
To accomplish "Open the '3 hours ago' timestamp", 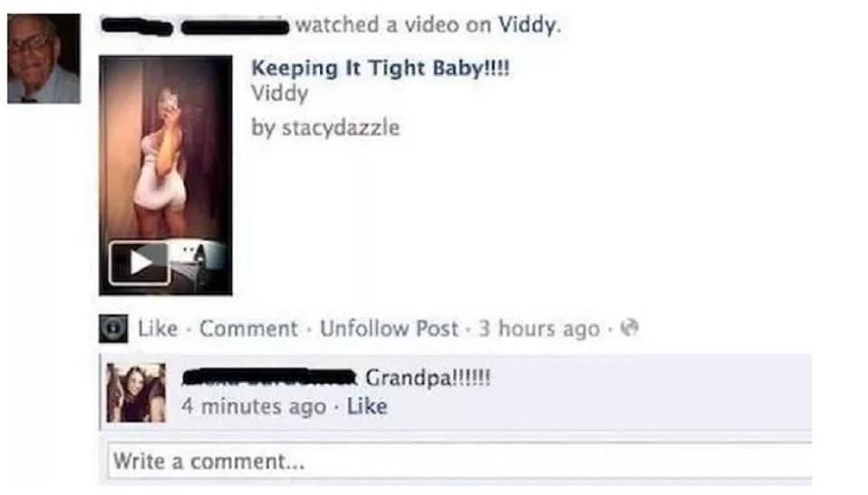I will pos(539,329).
